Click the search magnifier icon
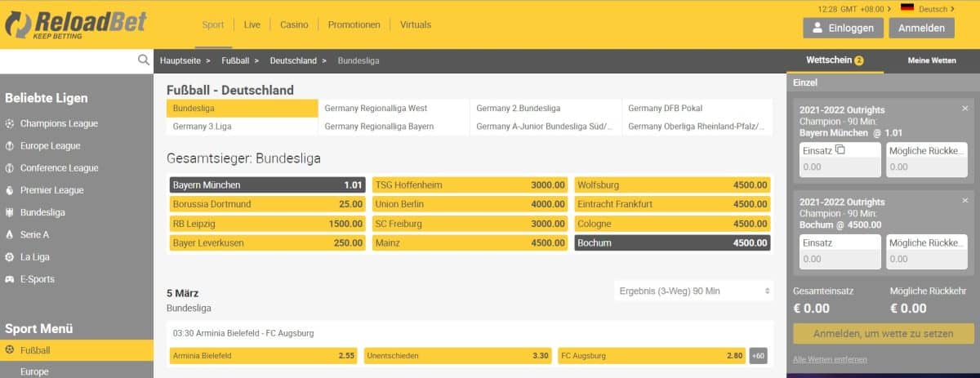The width and height of the screenshot is (980, 378). coord(144,60)
